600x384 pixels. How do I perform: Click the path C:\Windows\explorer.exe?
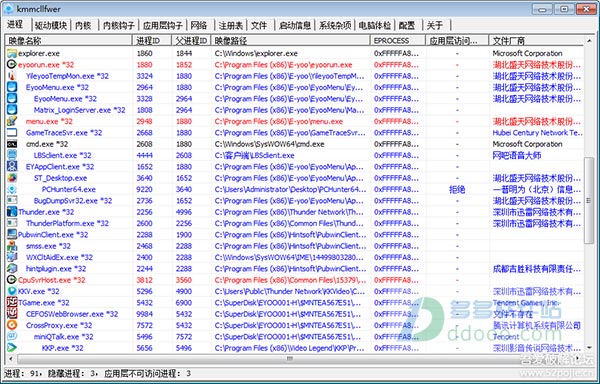click(256, 54)
